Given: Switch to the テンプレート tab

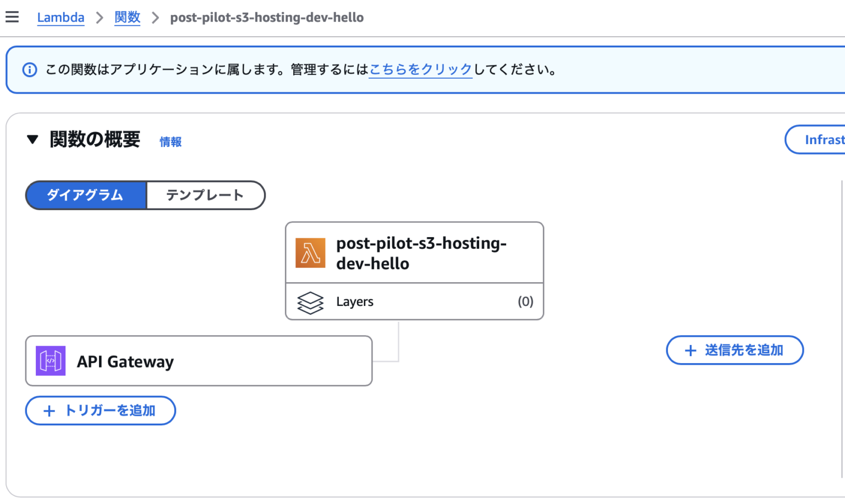Looking at the screenshot, I should tap(205, 195).
